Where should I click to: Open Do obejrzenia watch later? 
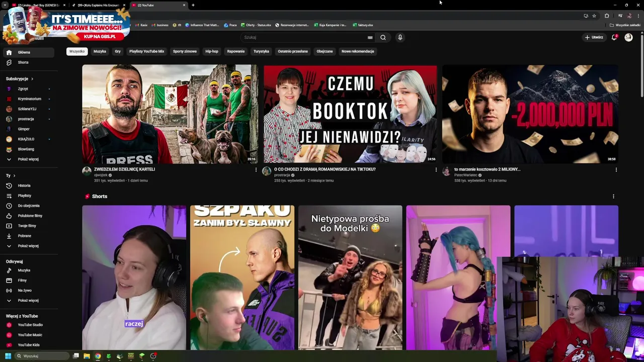pyautogui.click(x=28, y=206)
